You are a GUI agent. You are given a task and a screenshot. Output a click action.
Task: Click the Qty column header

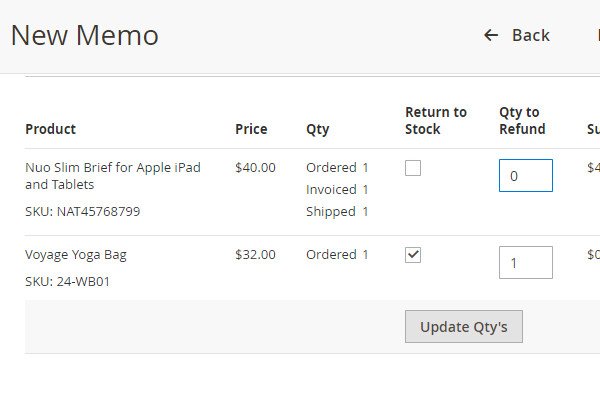tap(317, 129)
